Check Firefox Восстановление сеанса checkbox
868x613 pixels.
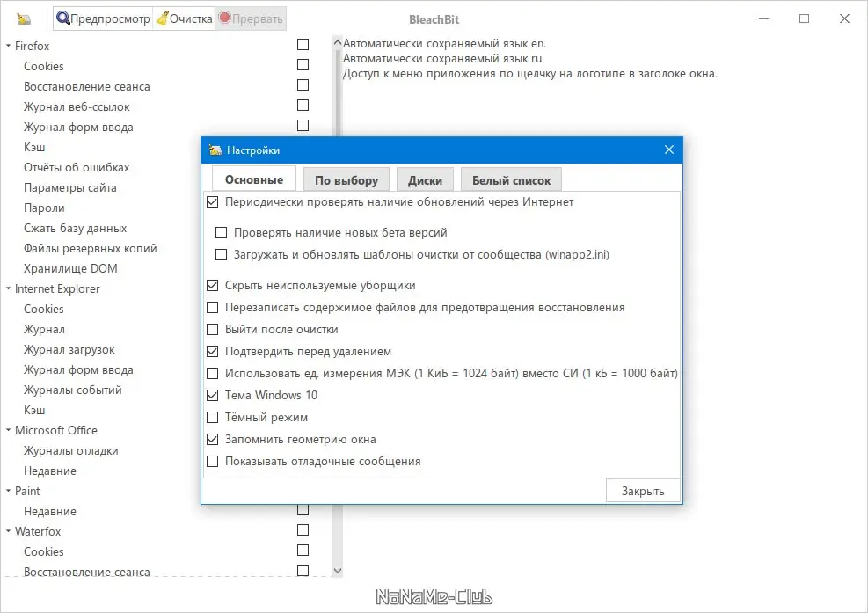[x=303, y=84]
